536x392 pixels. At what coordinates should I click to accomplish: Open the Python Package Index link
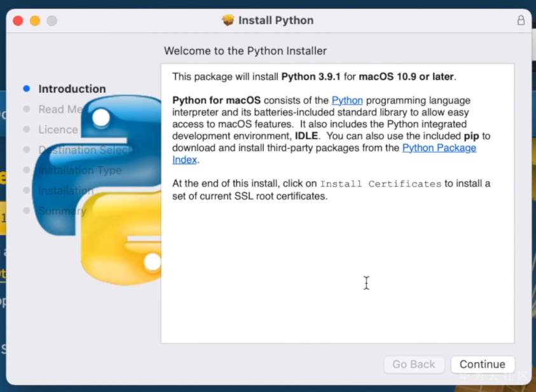(439, 148)
